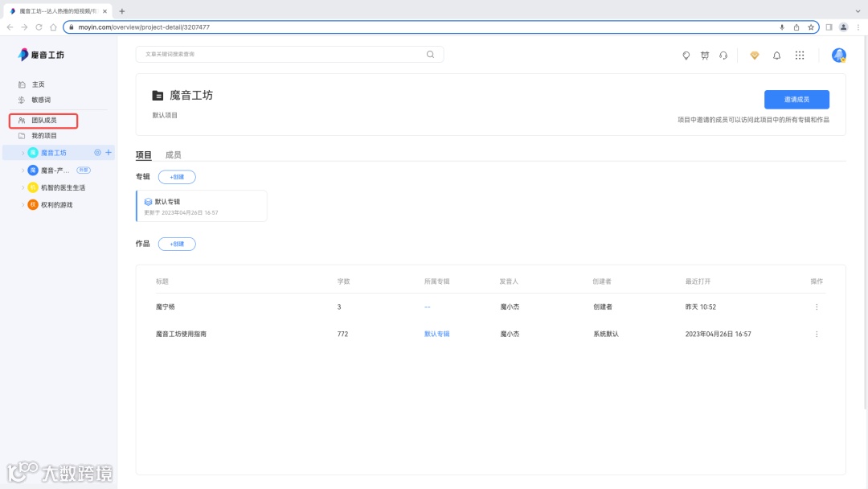
Task: Click the microphone icon in address bar
Action: (782, 27)
